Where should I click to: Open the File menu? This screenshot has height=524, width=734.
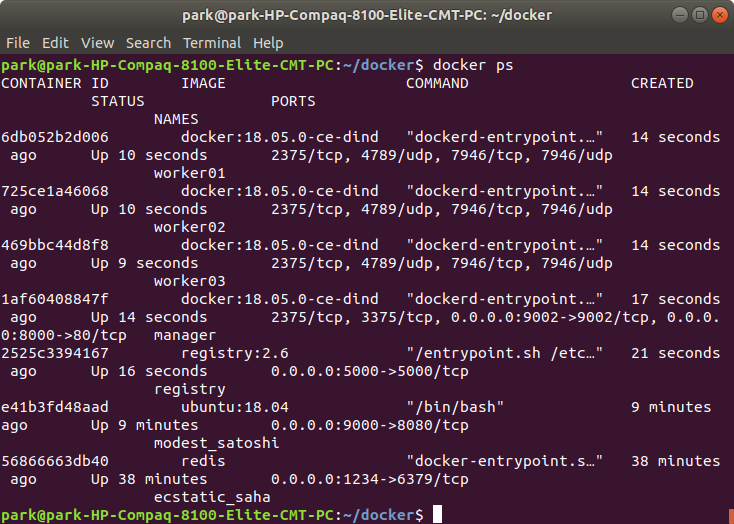(18, 43)
